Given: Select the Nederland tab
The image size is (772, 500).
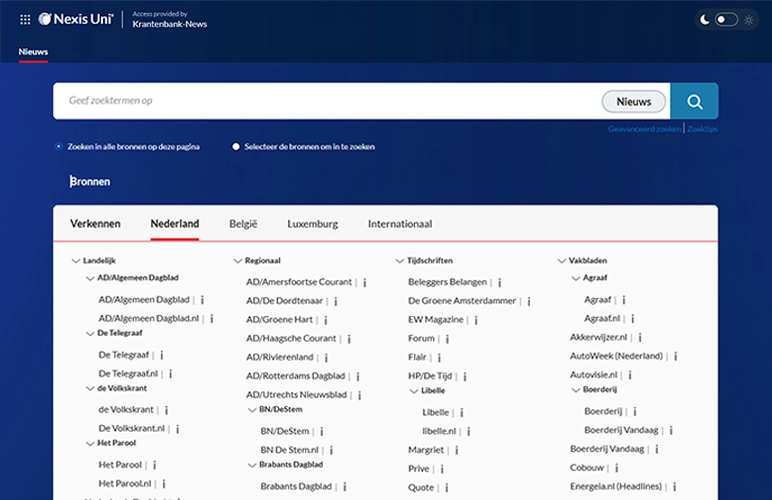Looking at the screenshot, I should tap(175, 224).
